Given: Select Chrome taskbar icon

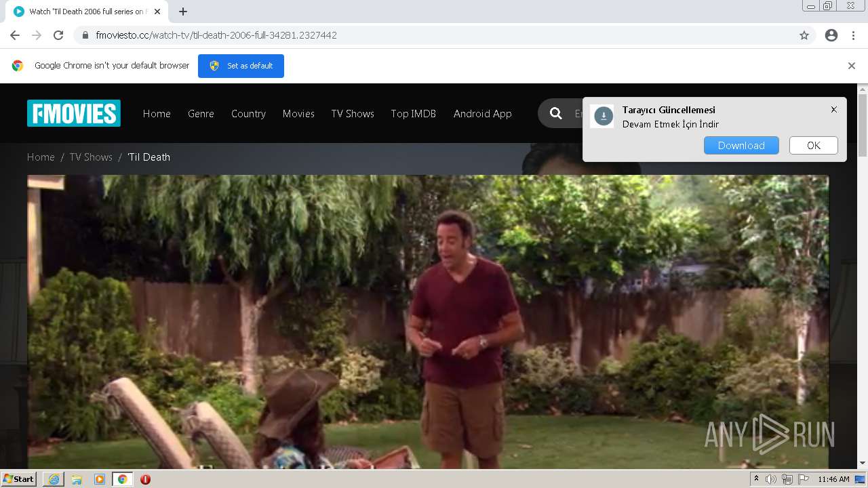Looking at the screenshot, I should 123,479.
